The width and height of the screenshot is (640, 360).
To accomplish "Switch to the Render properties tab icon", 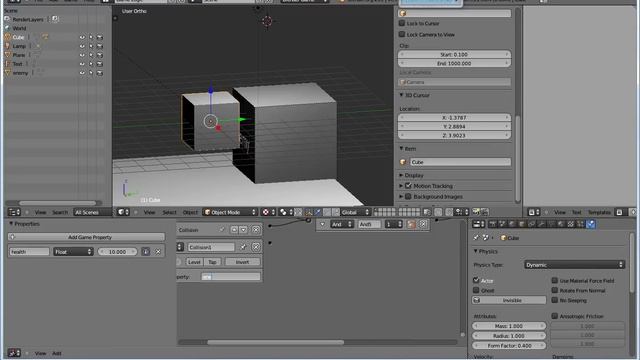I will 493,224.
